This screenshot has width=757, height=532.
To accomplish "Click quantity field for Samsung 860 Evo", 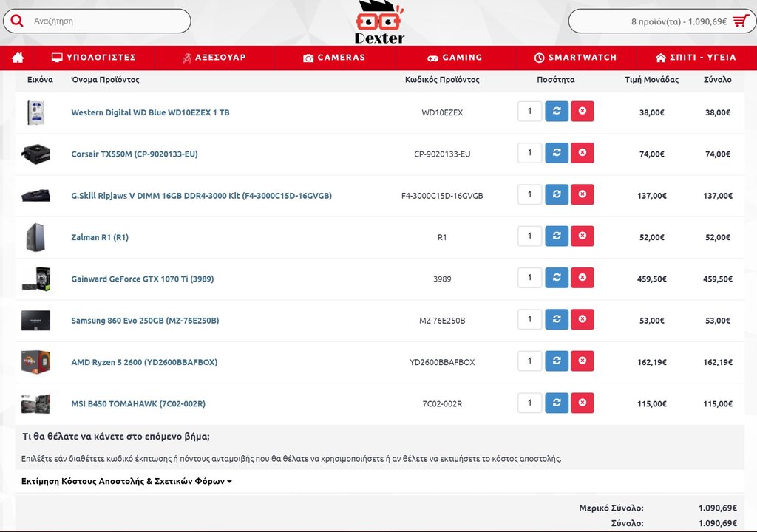I will (529, 319).
